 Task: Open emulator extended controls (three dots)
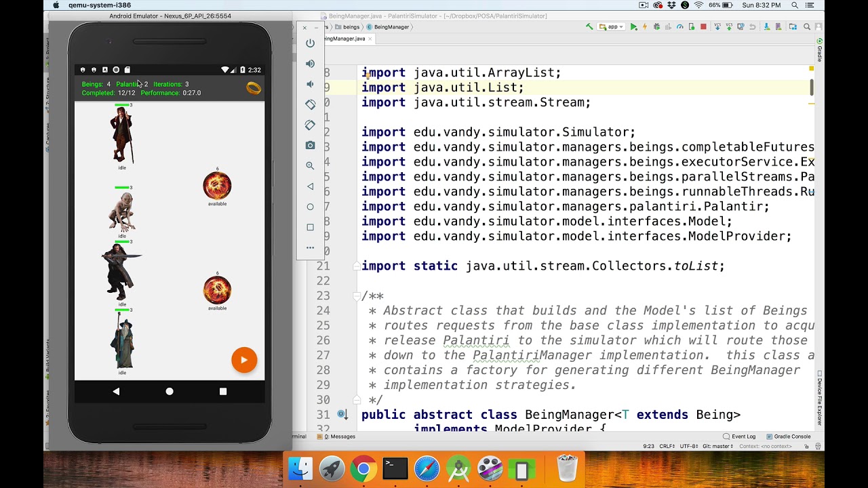click(310, 247)
